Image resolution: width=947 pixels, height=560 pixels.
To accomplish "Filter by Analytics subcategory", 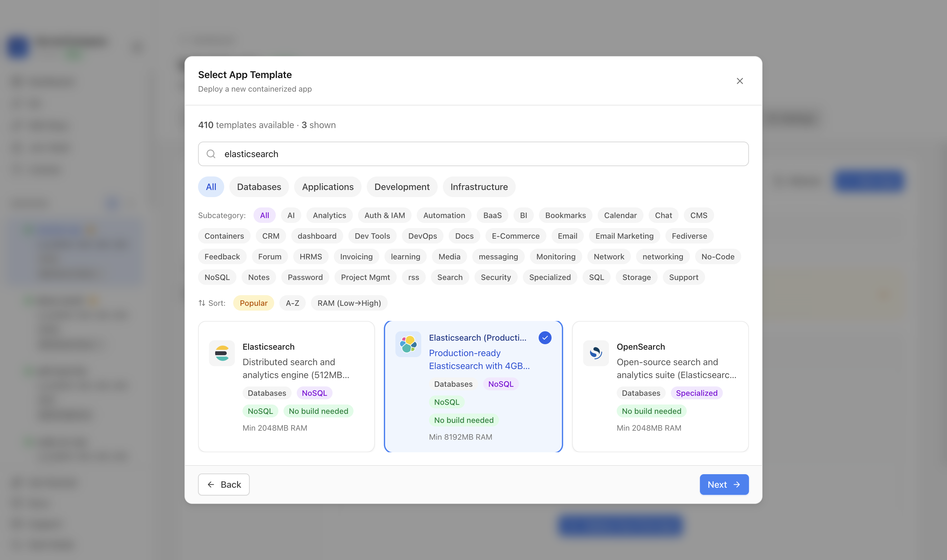I will pos(329,215).
